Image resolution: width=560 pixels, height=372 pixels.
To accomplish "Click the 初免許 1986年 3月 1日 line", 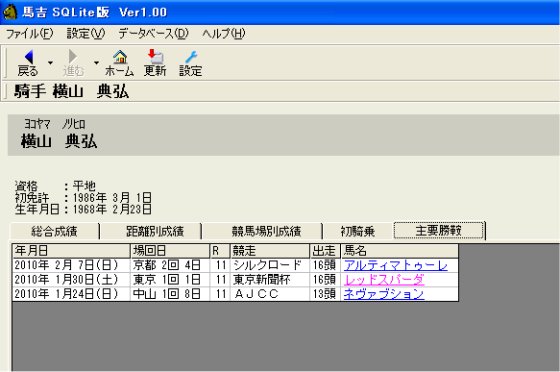I will (83, 197).
